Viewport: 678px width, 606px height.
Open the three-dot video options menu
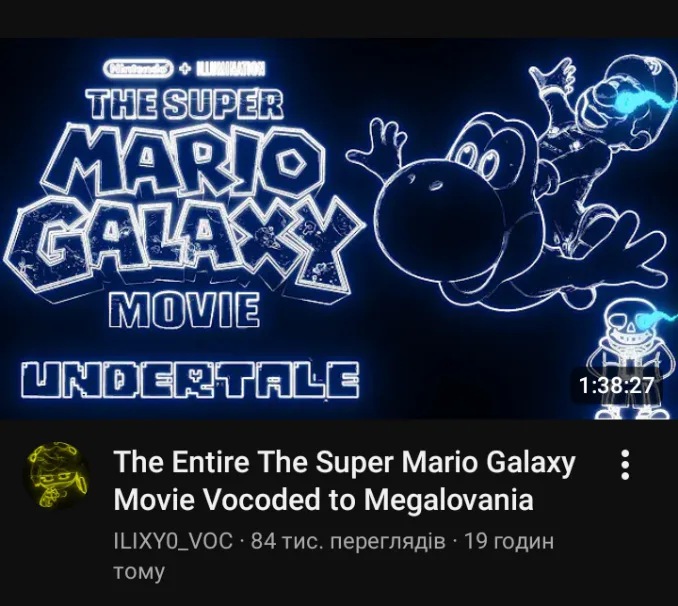tap(624, 465)
